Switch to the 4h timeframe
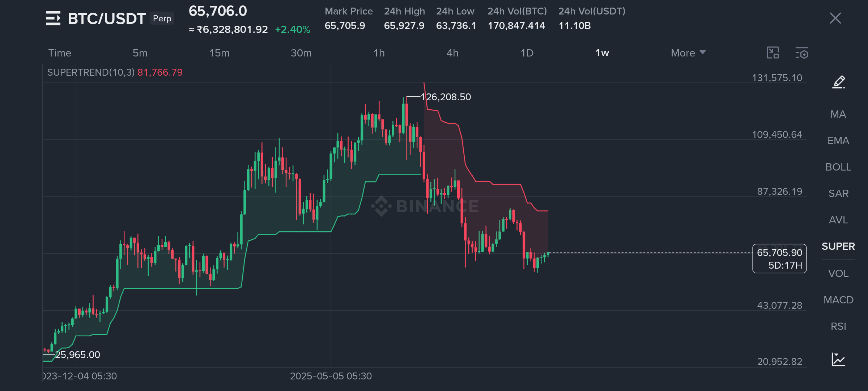Image resolution: width=868 pixels, height=391 pixels. click(452, 53)
